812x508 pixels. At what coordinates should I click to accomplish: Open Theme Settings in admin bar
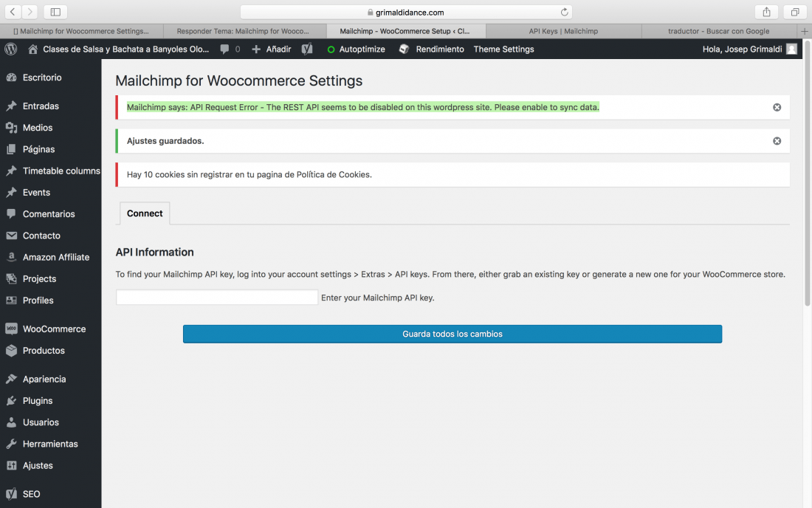[x=504, y=49]
